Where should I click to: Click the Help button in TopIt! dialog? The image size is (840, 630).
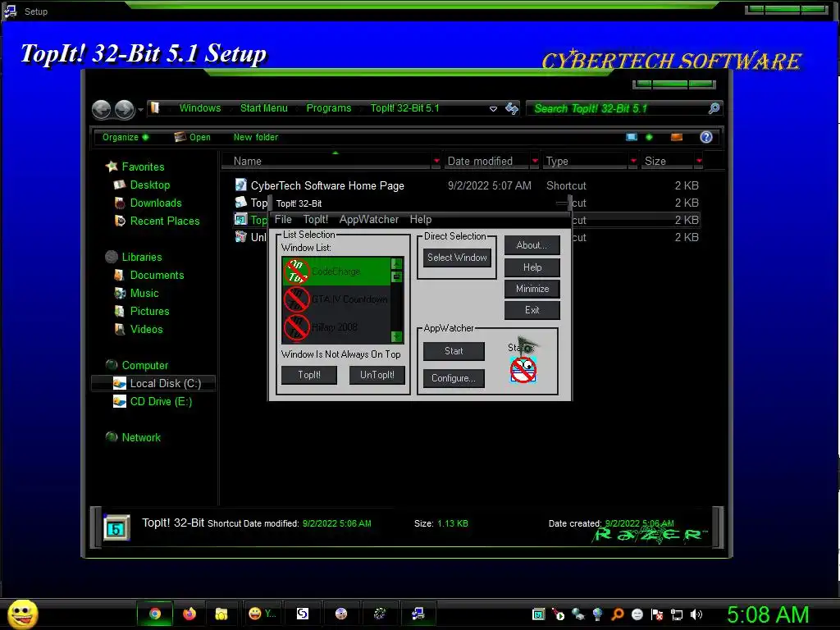pyautogui.click(x=532, y=267)
